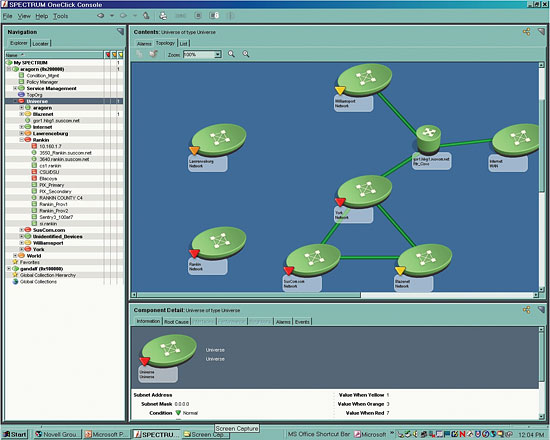This screenshot has height=440, width=550.
Task: Select Policy Manager in the tree
Action: click(42, 82)
